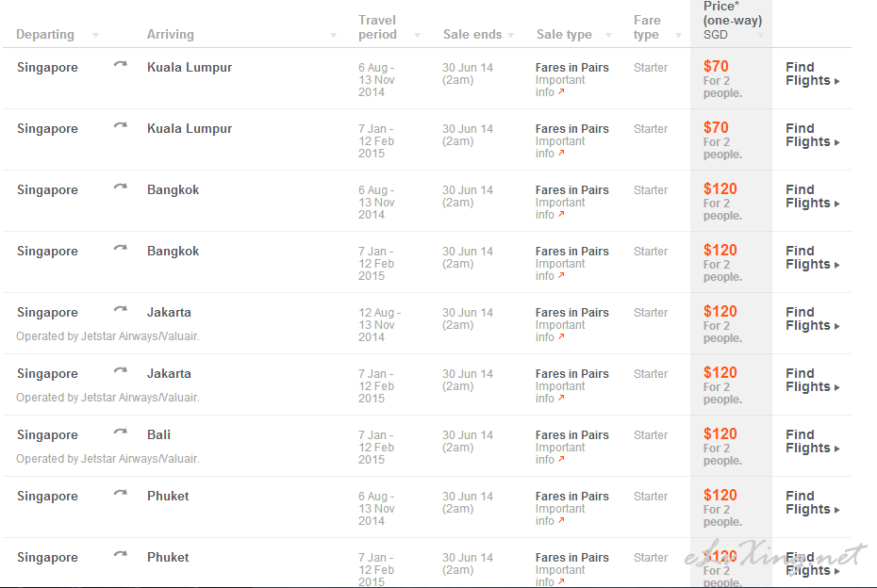The image size is (877, 588).
Task: Click external link icon in first Kuala Lumpur row
Action: (x=561, y=92)
